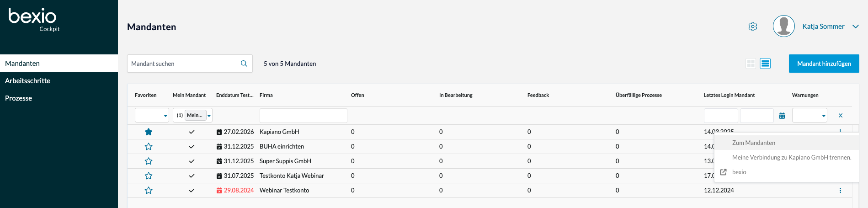Screen dimensions: 868x208
Task: Switch to grid tile view
Action: point(751,64)
